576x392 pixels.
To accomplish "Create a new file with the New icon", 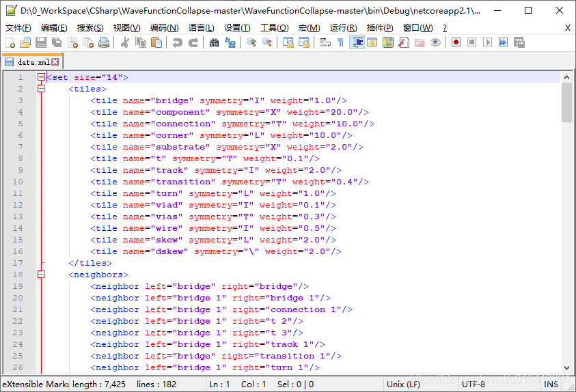I will click(x=10, y=42).
